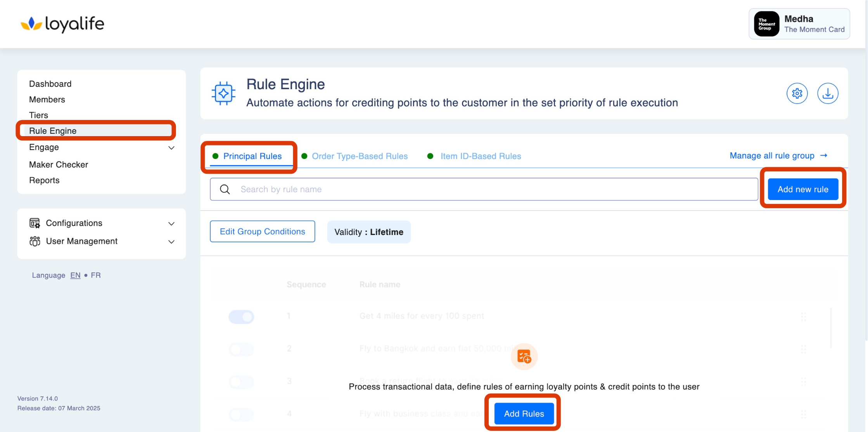Enable the sequence 3 rule toggle
The width and height of the screenshot is (868, 432).
tap(241, 382)
